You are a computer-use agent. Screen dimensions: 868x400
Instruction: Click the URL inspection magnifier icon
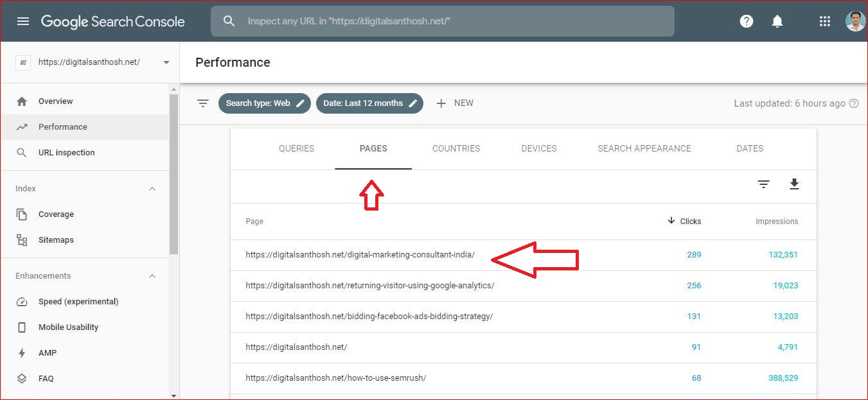[x=22, y=153]
